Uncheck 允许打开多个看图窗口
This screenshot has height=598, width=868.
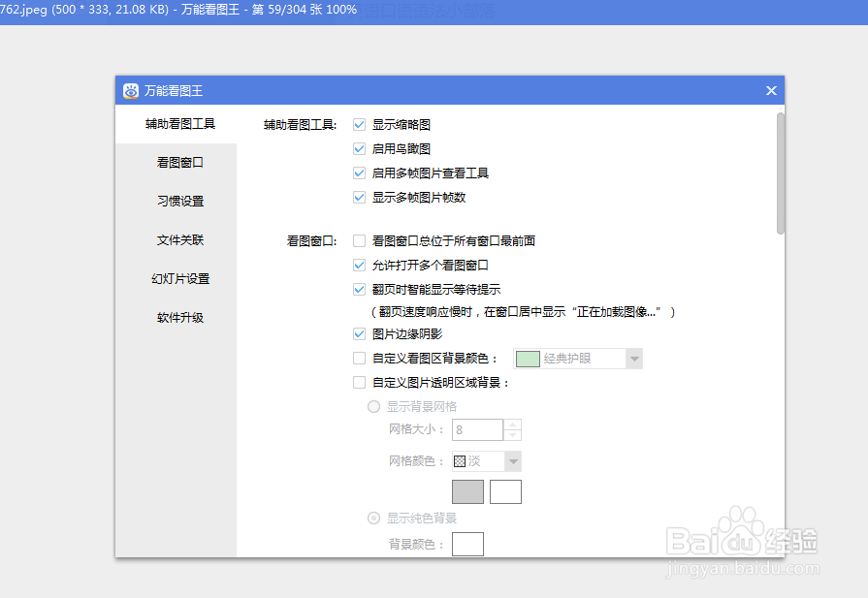click(x=359, y=264)
